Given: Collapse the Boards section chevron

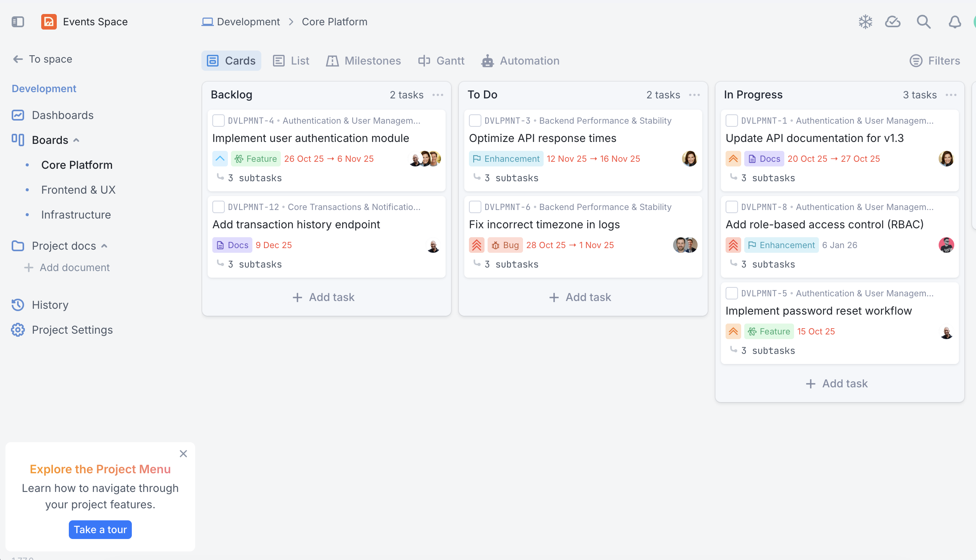Looking at the screenshot, I should click(77, 140).
